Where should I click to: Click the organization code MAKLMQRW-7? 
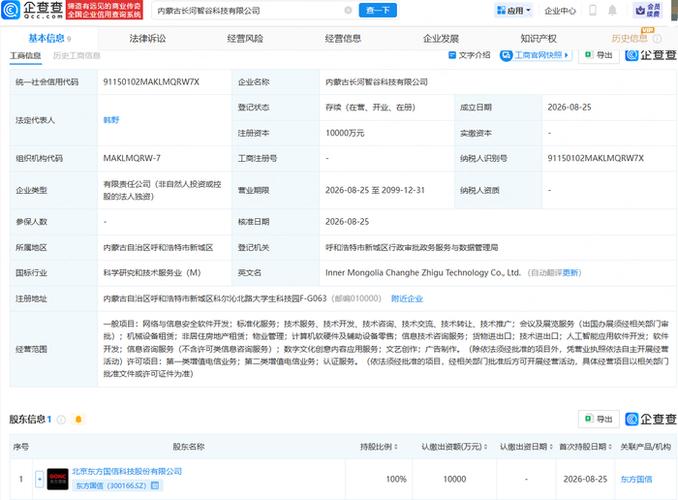131,158
